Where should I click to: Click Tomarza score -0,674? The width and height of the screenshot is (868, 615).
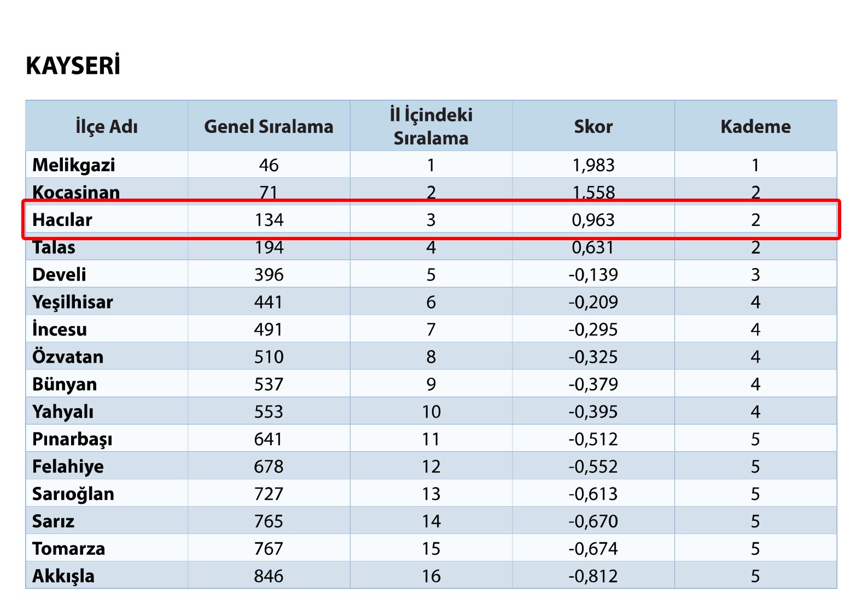(x=593, y=548)
